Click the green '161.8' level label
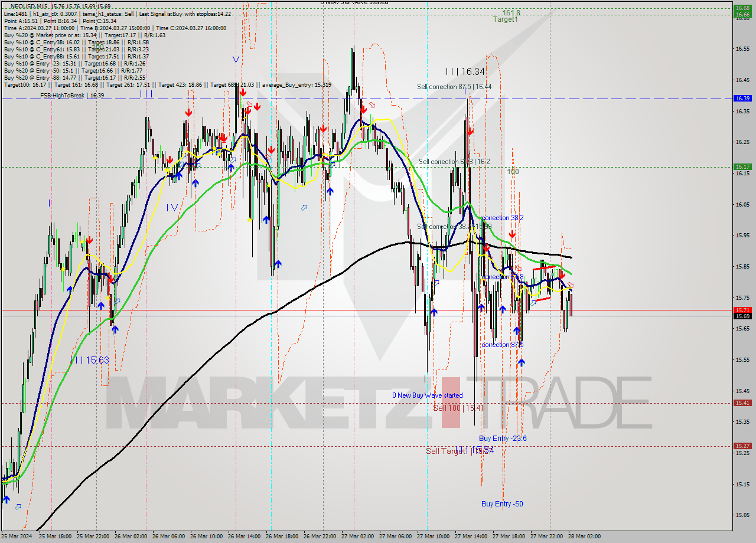The height and width of the screenshot is (543, 756). 511,12
